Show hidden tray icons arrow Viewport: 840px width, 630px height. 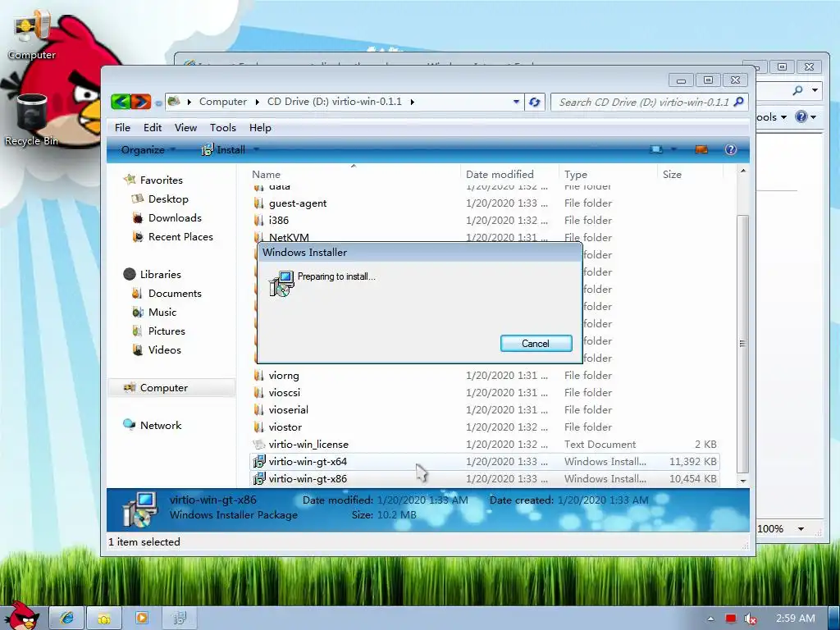click(711, 619)
